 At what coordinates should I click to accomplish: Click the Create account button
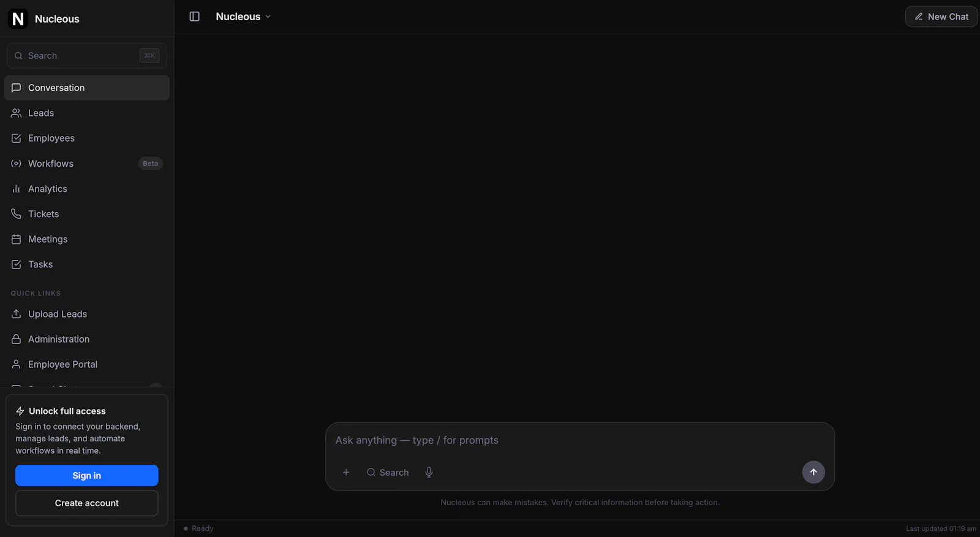87,503
